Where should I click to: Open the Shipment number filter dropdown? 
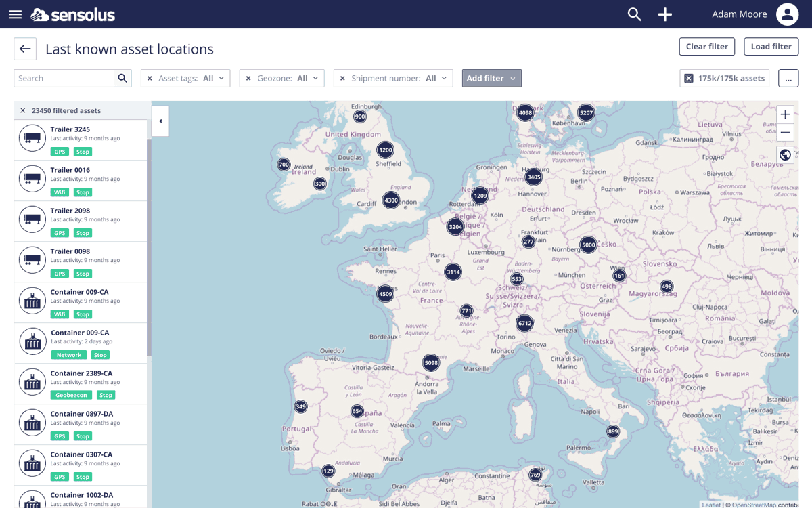pyautogui.click(x=392, y=79)
